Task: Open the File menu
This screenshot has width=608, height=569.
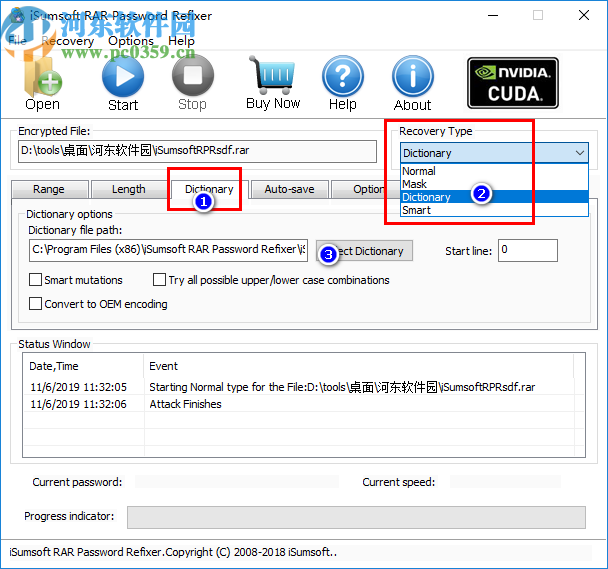Action: 17,40
